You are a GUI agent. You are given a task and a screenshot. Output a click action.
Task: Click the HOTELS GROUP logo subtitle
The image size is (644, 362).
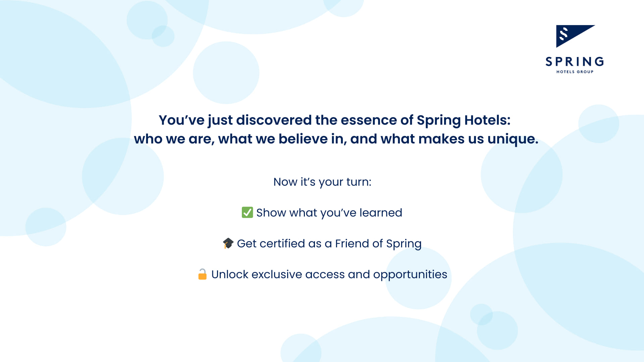click(575, 72)
